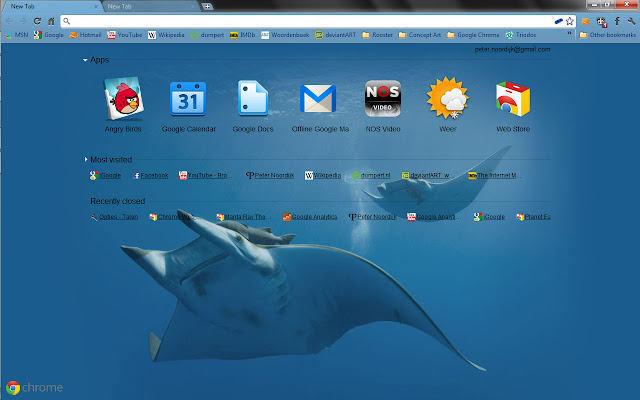Reopen Manta Ray Theme recently closed
Viewport: 640px width, 400px height.
(243, 217)
